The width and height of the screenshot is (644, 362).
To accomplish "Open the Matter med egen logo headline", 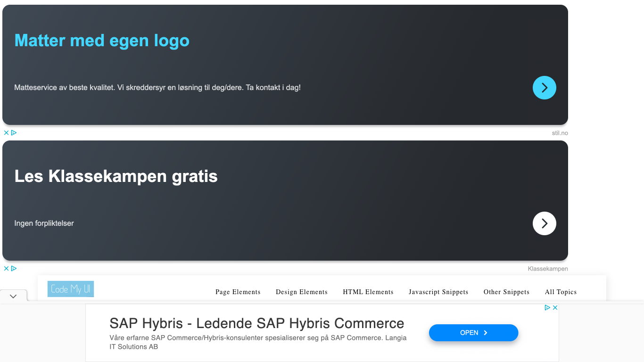I will point(102,41).
